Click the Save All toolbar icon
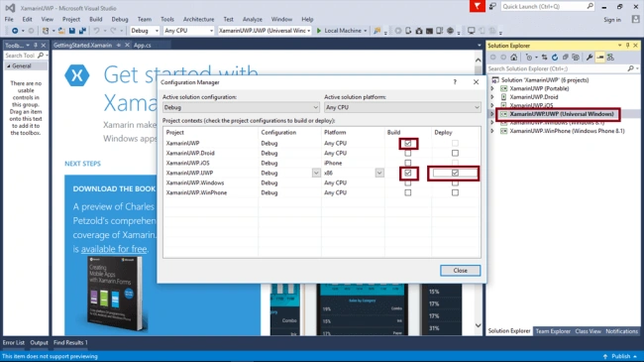The image size is (644, 362). 82,31
